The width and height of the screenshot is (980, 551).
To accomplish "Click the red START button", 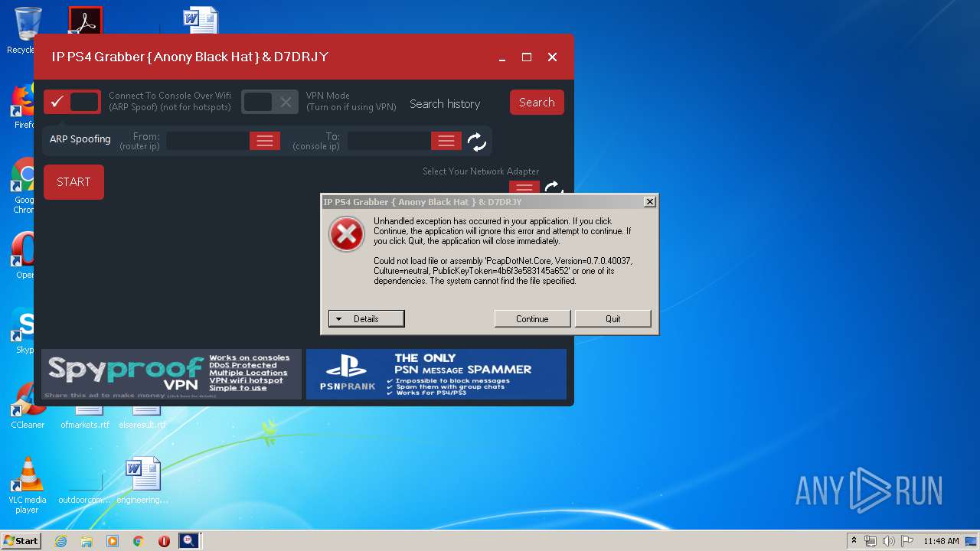I will 73,182.
